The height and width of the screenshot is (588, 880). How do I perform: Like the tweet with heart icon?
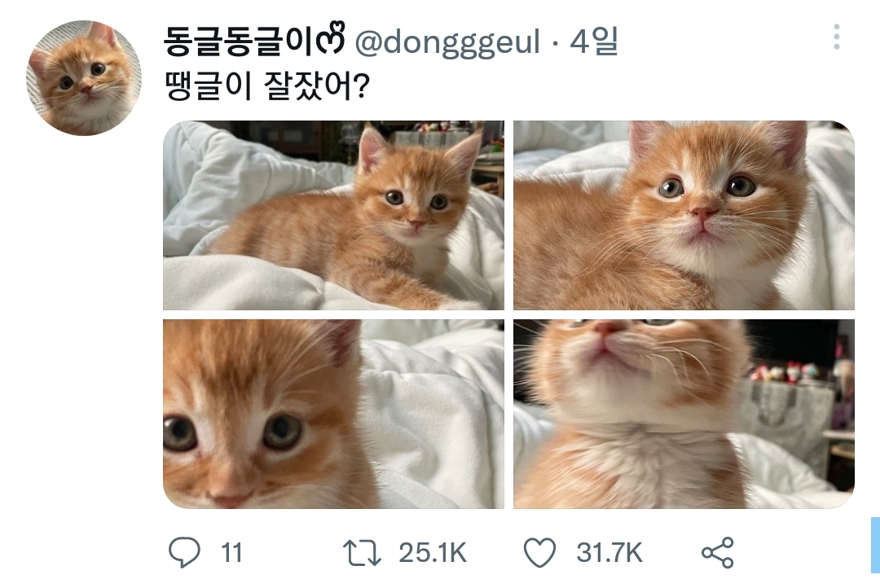click(x=539, y=554)
